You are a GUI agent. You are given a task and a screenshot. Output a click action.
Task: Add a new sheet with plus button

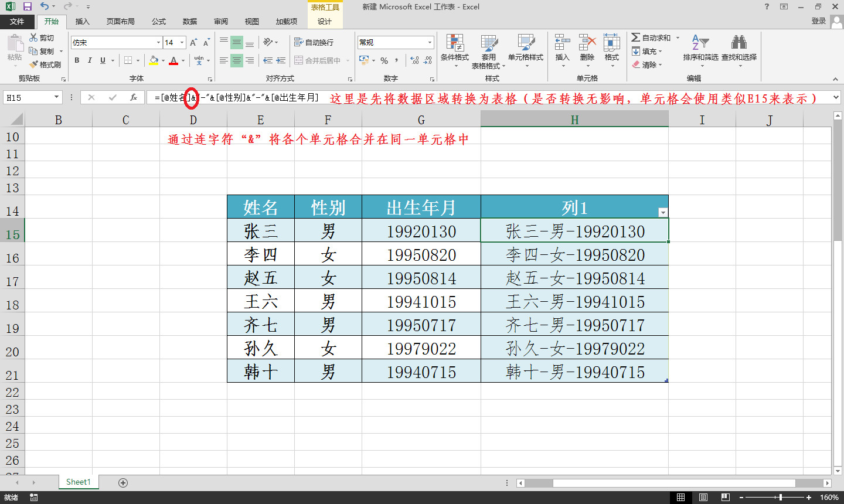pyautogui.click(x=123, y=482)
